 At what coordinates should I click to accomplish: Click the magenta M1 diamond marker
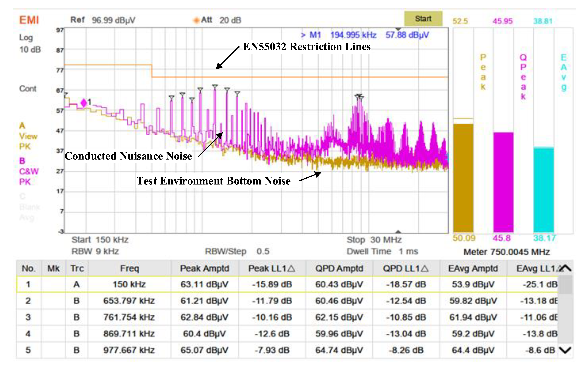pyautogui.click(x=84, y=103)
